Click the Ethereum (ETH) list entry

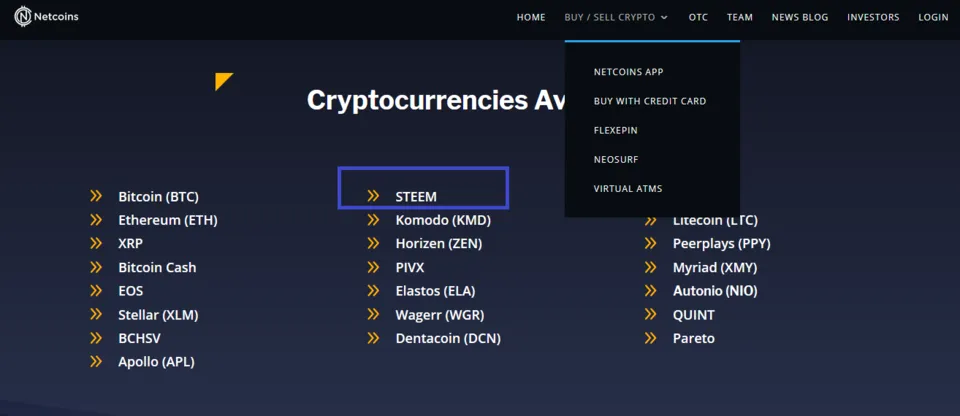167,220
